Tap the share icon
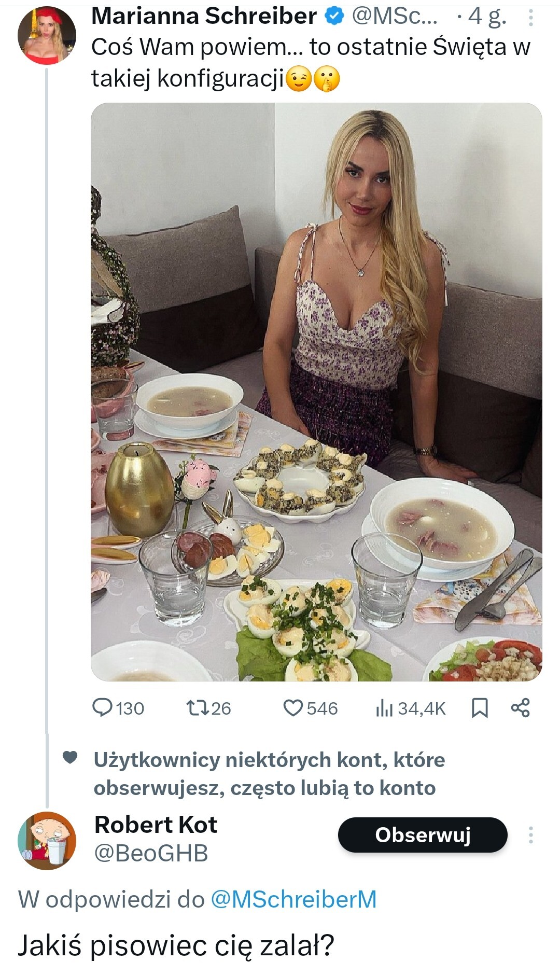The height and width of the screenshot is (975, 560). (x=521, y=708)
